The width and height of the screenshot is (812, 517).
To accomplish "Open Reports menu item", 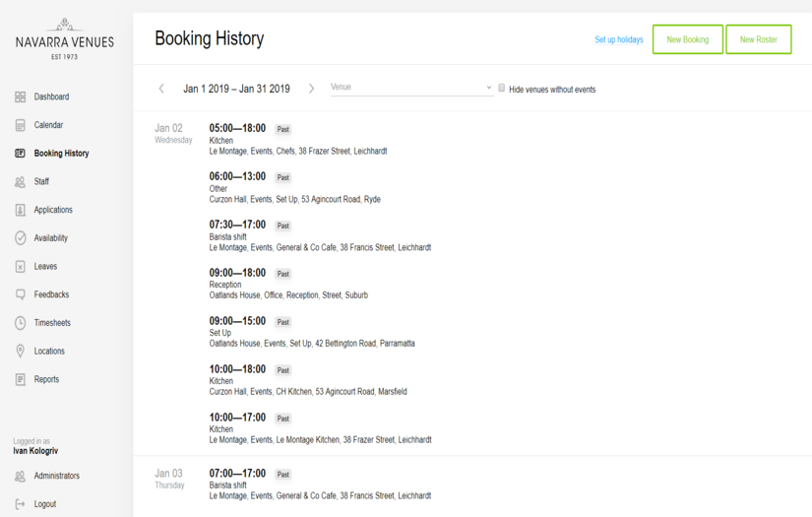I will 46,379.
